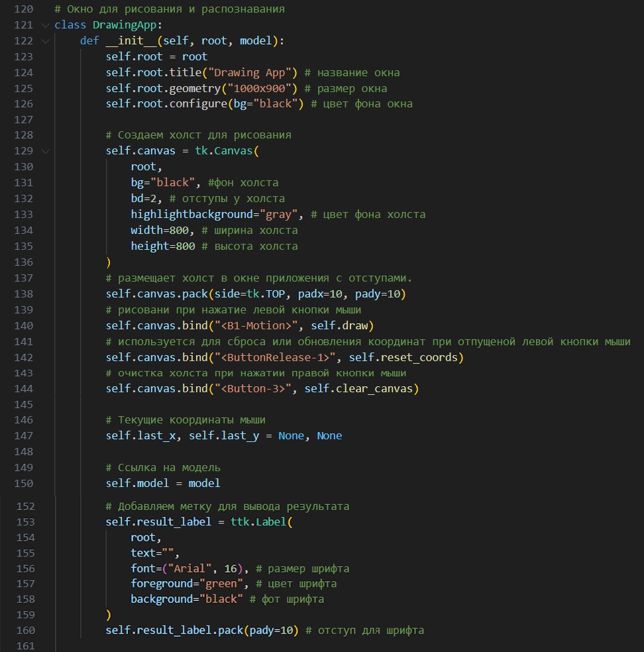Viewport: 644px width, 652px height.
Task: Click the '__init__' method name
Action: click(x=131, y=41)
